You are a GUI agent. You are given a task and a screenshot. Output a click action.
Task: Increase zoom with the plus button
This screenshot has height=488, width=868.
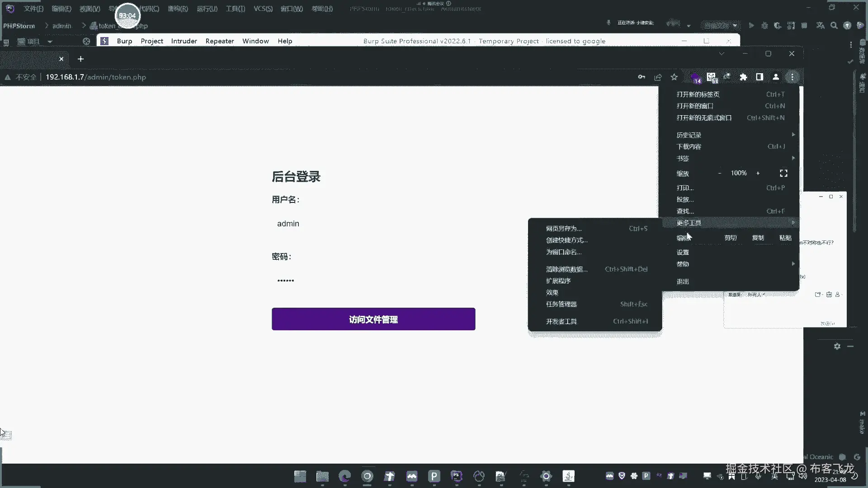(758, 174)
